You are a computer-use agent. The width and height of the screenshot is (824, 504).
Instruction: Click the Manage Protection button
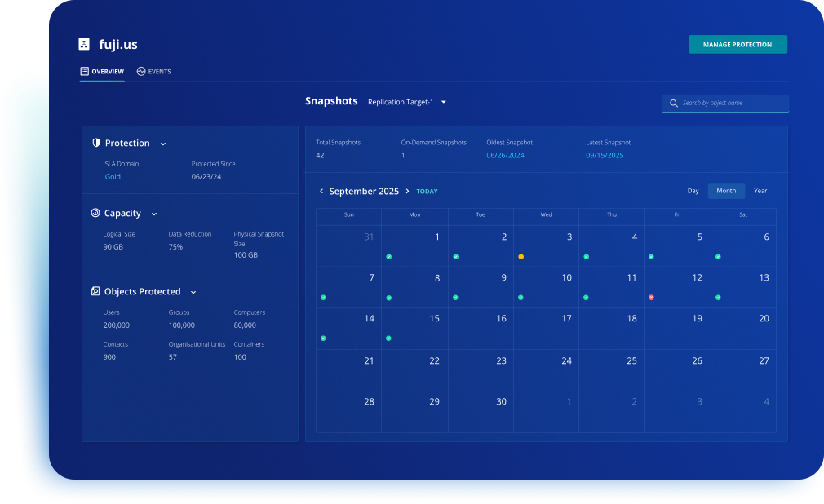pyautogui.click(x=738, y=45)
